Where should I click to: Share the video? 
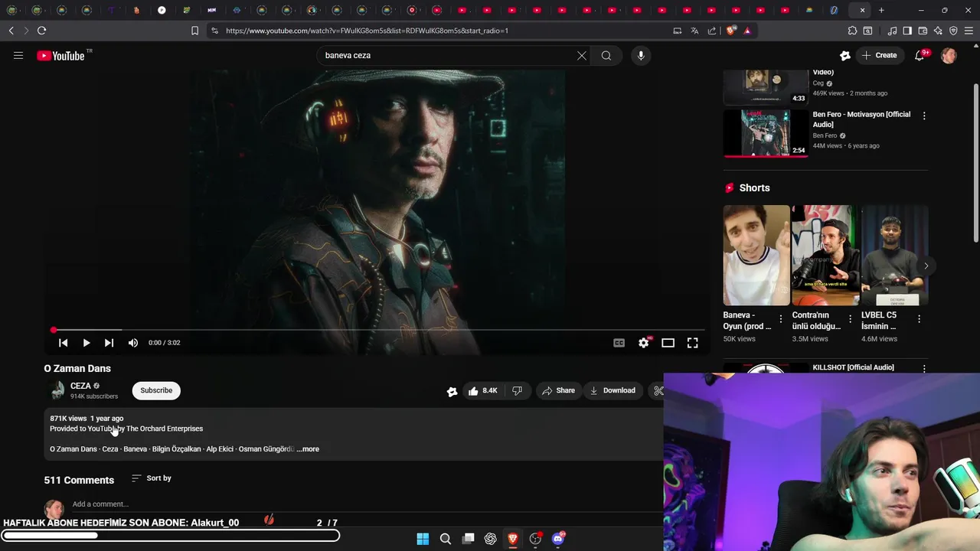tap(558, 390)
